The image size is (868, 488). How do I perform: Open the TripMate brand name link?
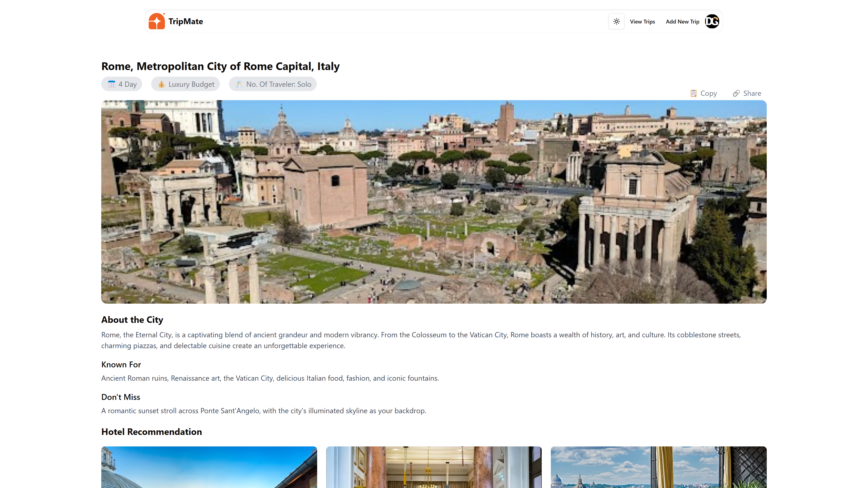coord(186,21)
